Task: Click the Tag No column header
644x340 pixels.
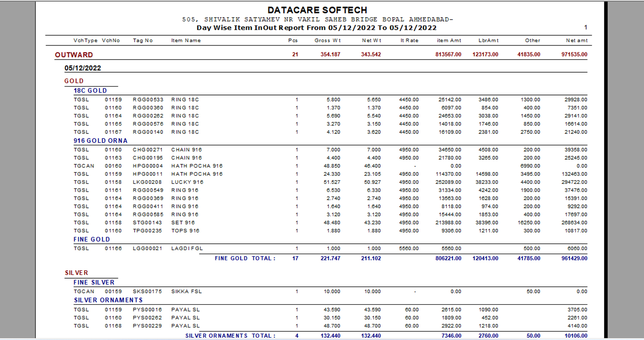Action: [x=143, y=41]
